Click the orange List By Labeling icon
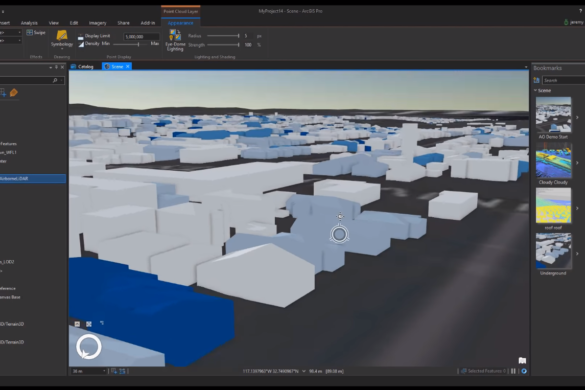The width and height of the screenshot is (585, 390). pos(14,93)
